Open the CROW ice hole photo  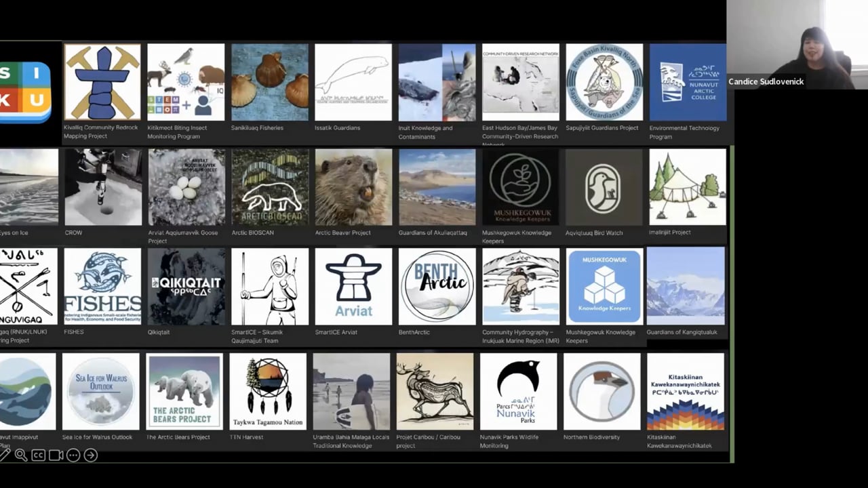pyautogui.click(x=103, y=187)
